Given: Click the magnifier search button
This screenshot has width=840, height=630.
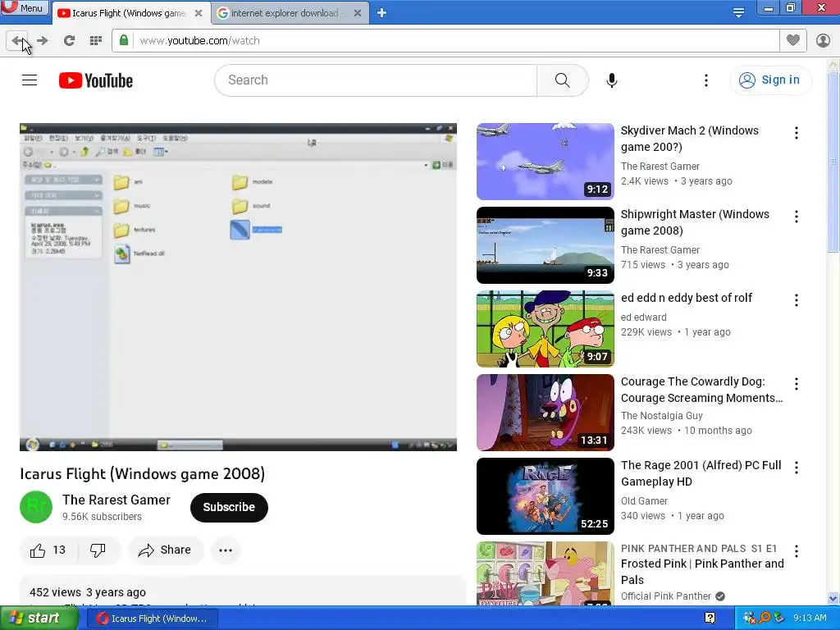Looking at the screenshot, I should (x=563, y=80).
